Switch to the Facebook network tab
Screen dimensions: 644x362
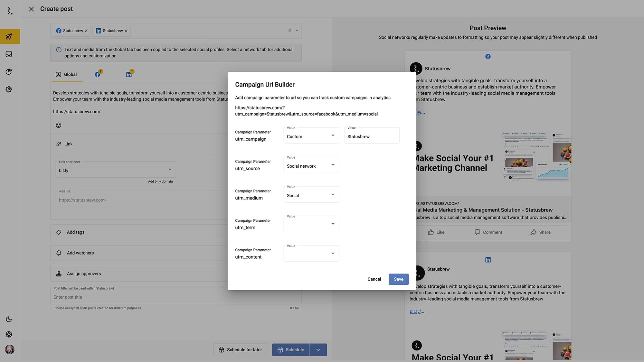click(x=98, y=75)
